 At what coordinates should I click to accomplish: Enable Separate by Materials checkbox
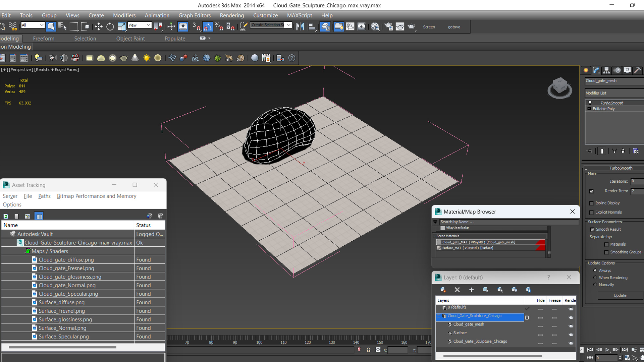pyautogui.click(x=606, y=245)
